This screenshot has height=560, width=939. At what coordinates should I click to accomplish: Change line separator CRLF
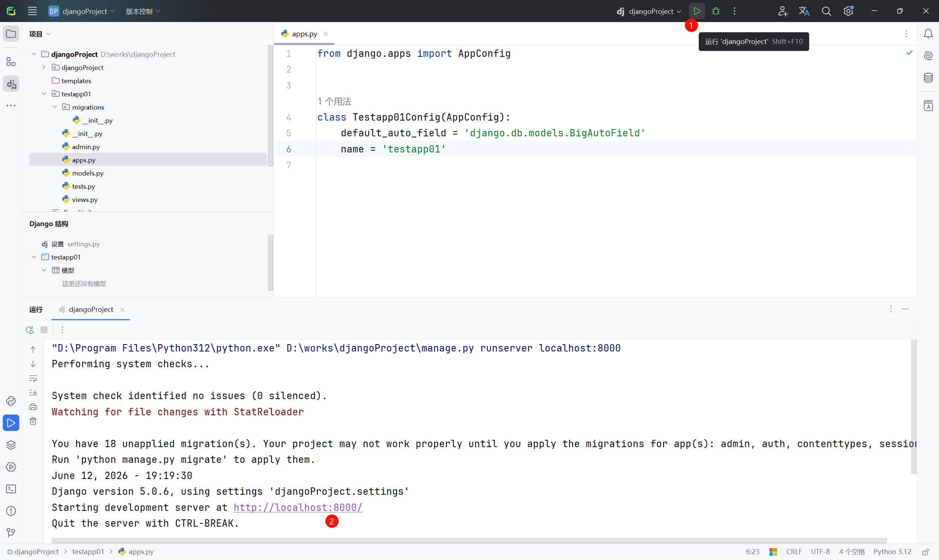tap(794, 552)
